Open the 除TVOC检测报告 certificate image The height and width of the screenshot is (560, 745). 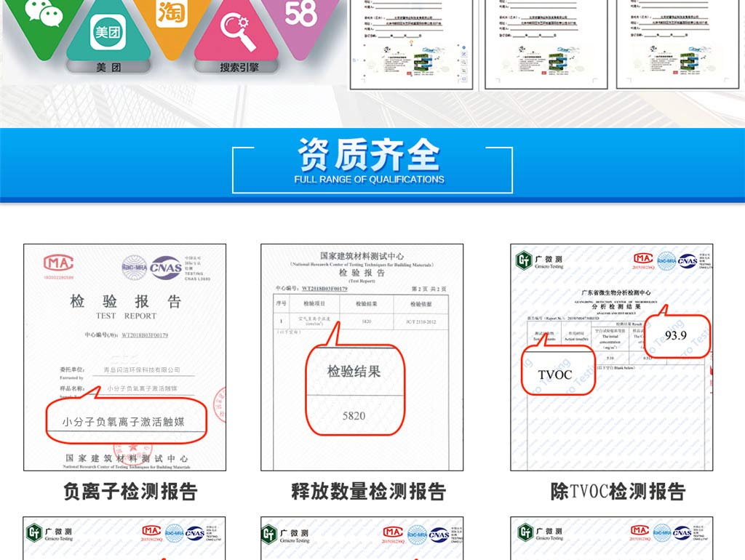(611, 357)
